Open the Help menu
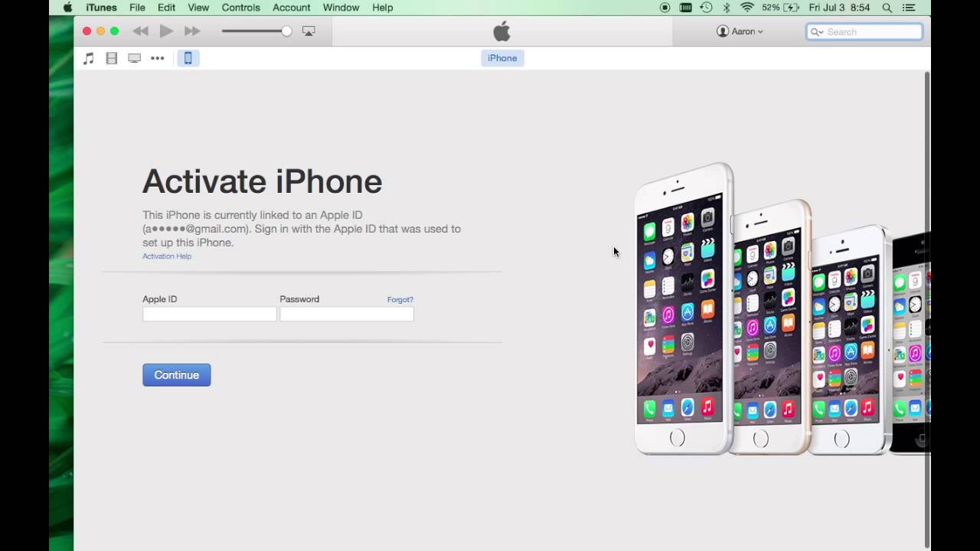Image resolution: width=980 pixels, height=551 pixels. (383, 8)
